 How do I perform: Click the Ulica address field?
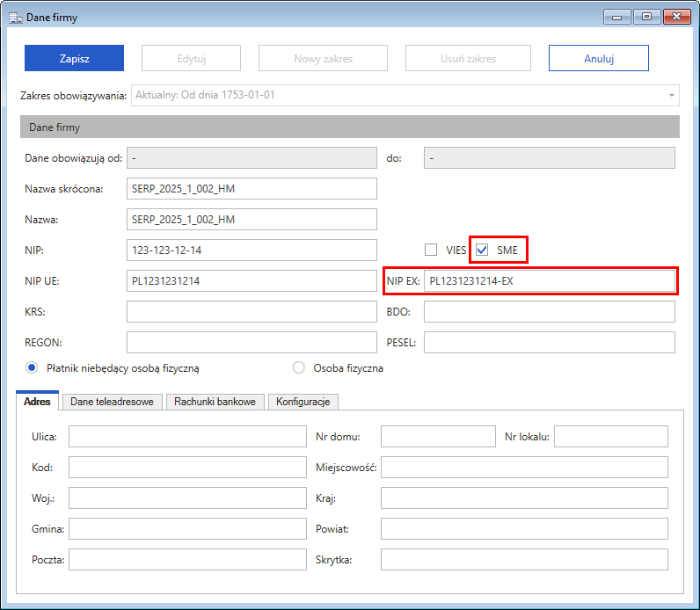187,436
